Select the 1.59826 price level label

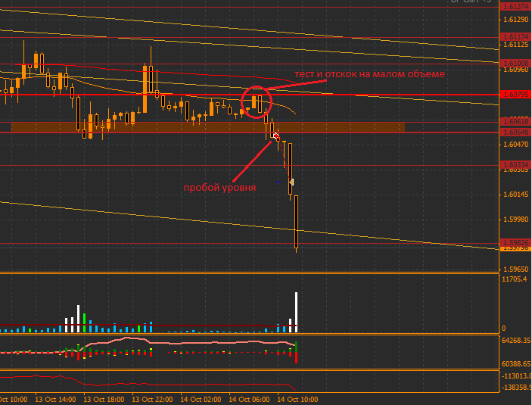(x=515, y=243)
